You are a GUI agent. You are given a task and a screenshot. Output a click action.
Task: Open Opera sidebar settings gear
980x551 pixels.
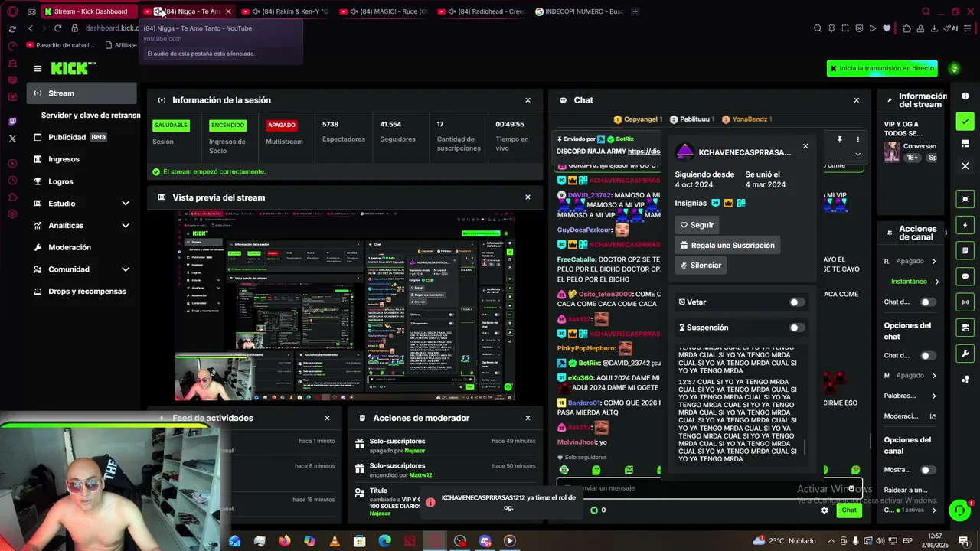[12, 214]
